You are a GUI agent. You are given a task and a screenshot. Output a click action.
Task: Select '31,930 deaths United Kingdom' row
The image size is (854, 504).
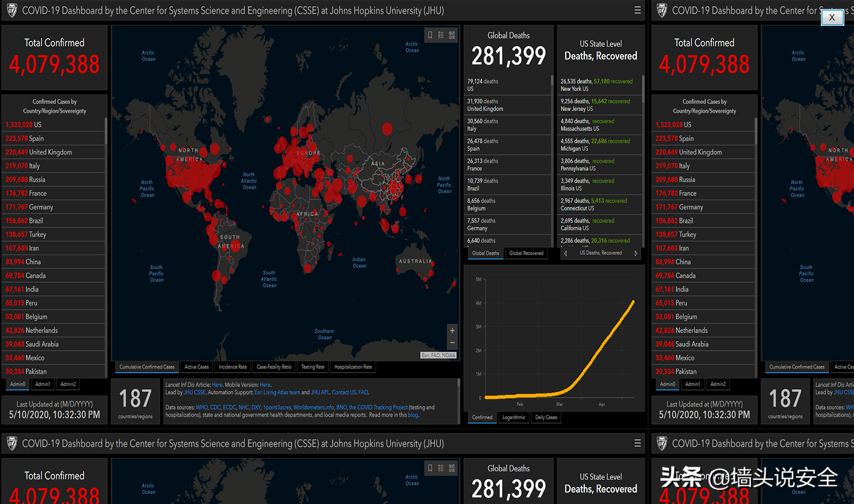(507, 105)
